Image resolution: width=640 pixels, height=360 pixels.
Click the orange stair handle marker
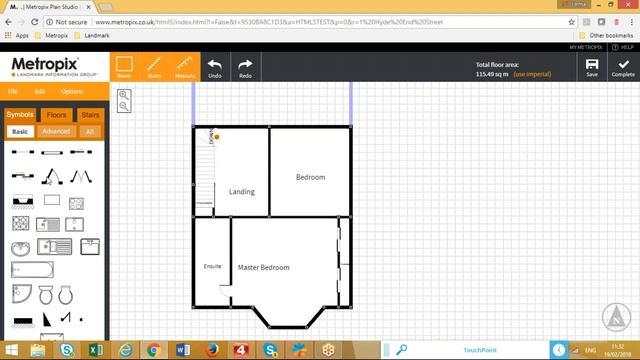point(217,137)
